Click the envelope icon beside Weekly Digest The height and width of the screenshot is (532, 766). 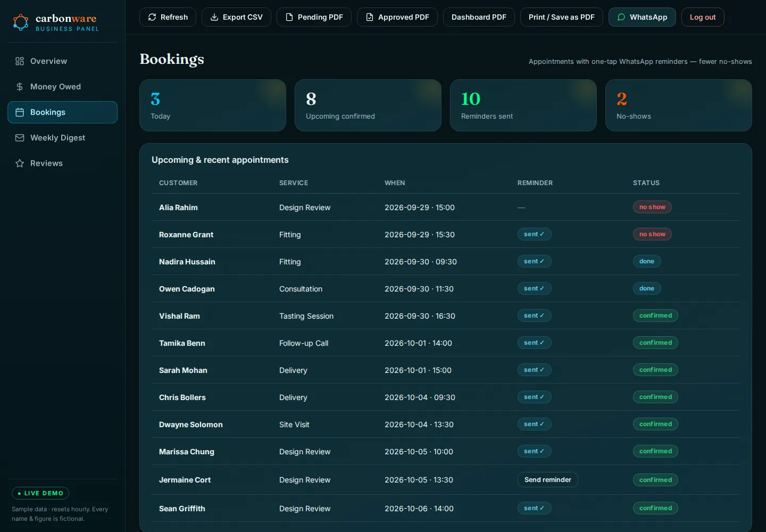pyautogui.click(x=20, y=138)
